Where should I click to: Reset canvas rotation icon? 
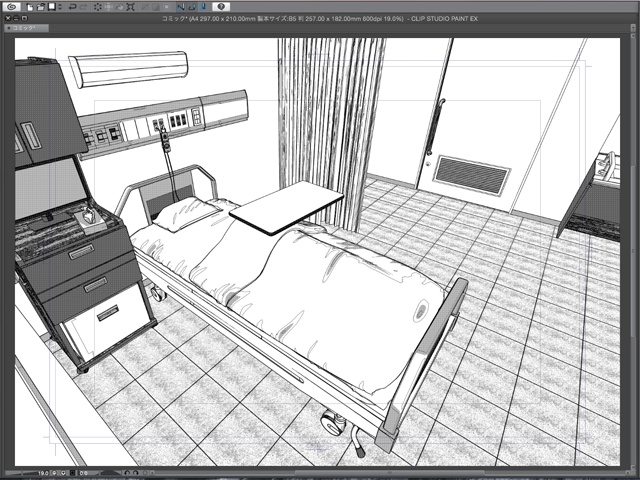pos(145,473)
